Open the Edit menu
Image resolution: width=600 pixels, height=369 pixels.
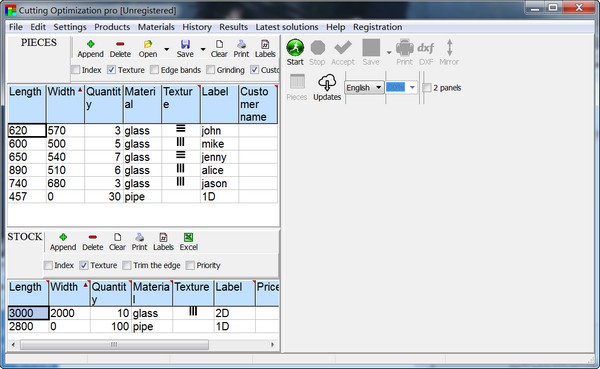click(x=38, y=27)
